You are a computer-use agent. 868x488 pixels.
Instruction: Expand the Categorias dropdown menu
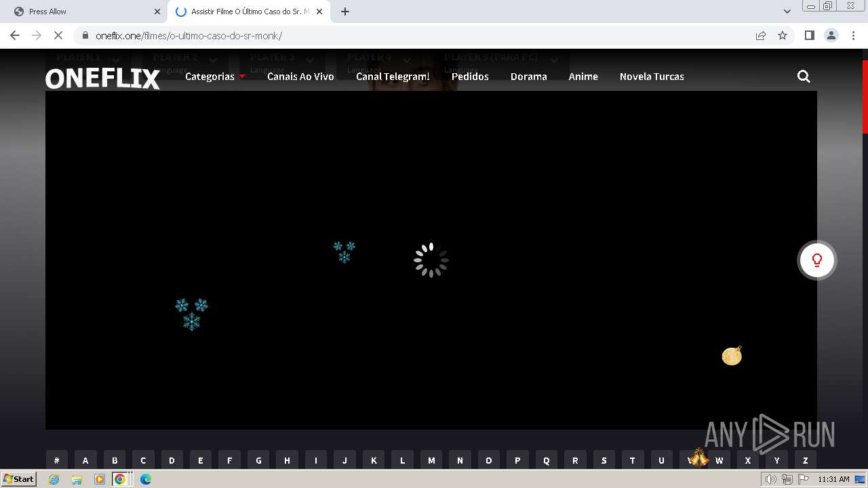tap(215, 77)
